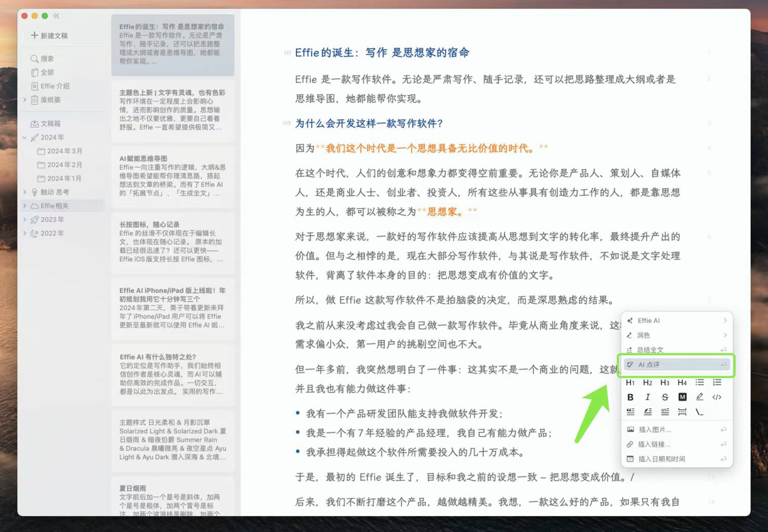
Task: Choose 插入链接 menu item
Action: pyautogui.click(x=677, y=444)
